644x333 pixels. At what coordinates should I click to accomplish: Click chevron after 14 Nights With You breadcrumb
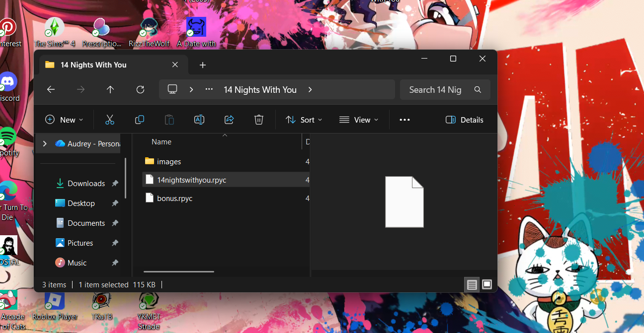pos(310,89)
